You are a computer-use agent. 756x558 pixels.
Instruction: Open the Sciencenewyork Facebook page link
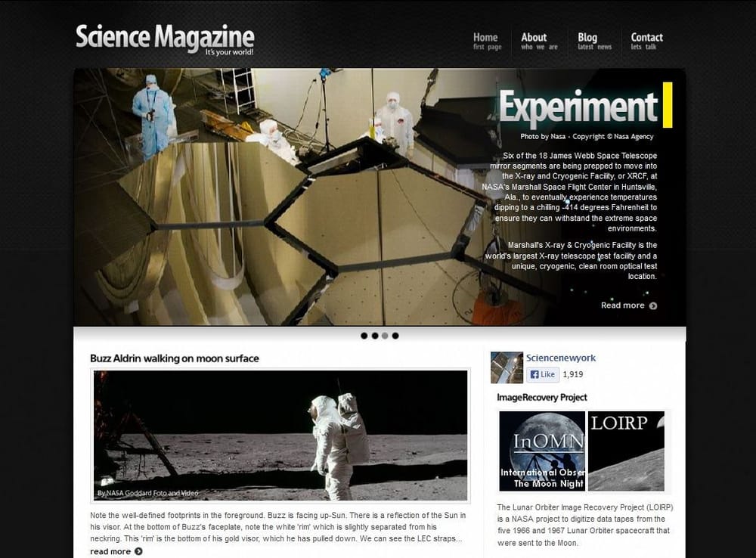point(561,358)
